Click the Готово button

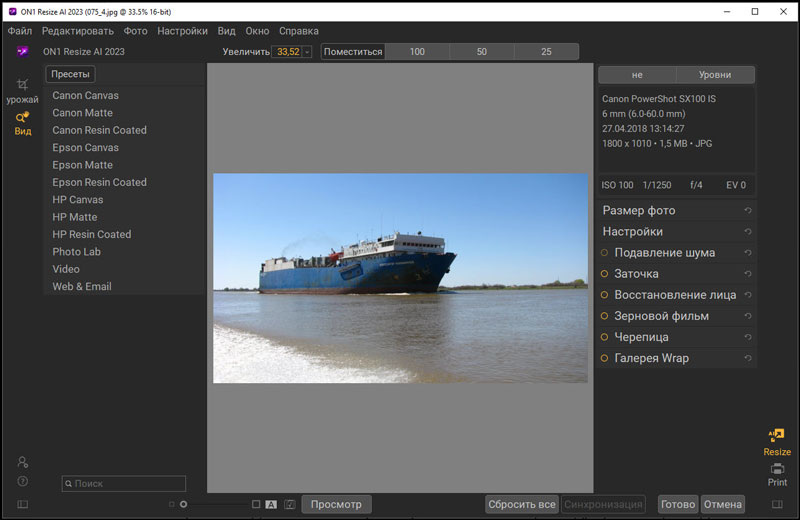click(x=678, y=504)
